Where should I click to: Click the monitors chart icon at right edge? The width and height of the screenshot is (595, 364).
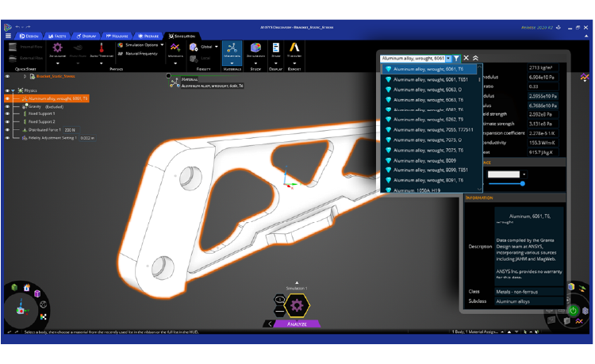[x=585, y=78]
